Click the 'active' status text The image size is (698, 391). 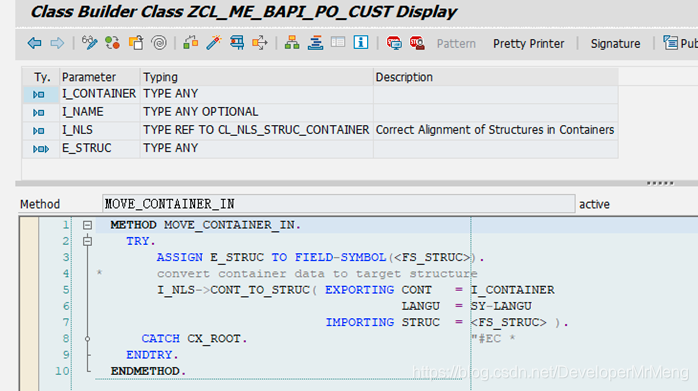(594, 204)
